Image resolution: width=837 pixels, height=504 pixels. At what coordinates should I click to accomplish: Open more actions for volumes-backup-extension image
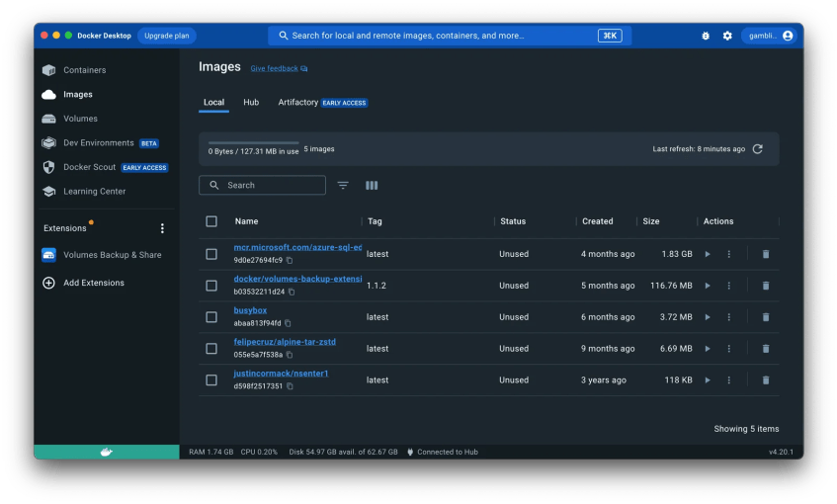(728, 286)
